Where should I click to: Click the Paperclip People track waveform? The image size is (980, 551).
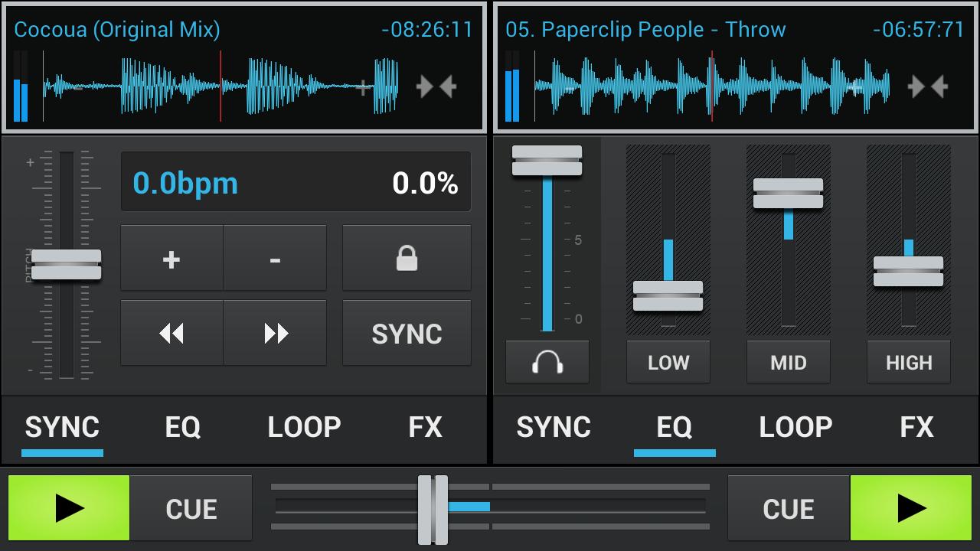click(712, 86)
